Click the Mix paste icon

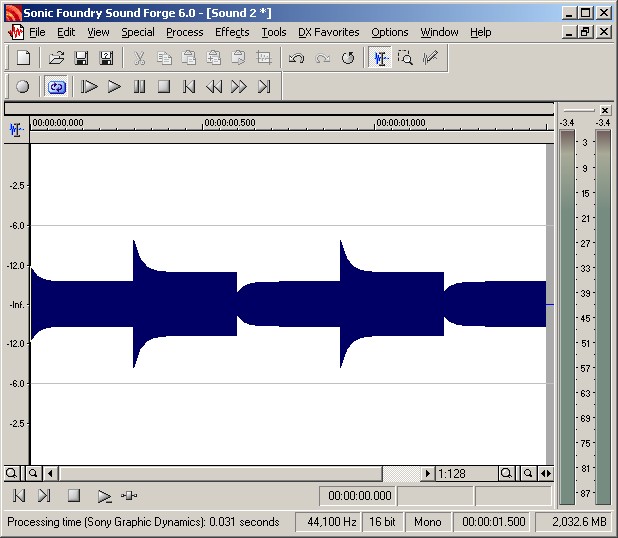pos(214,58)
